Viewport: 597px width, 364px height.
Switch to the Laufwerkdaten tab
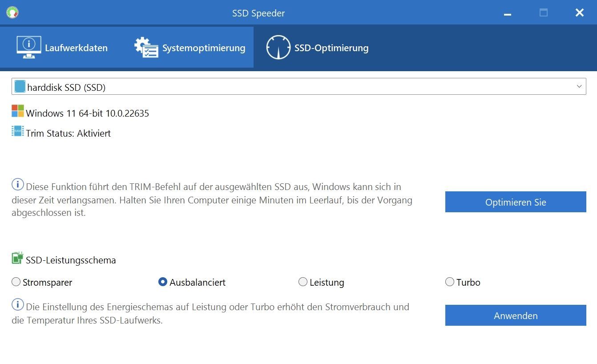[x=62, y=48]
